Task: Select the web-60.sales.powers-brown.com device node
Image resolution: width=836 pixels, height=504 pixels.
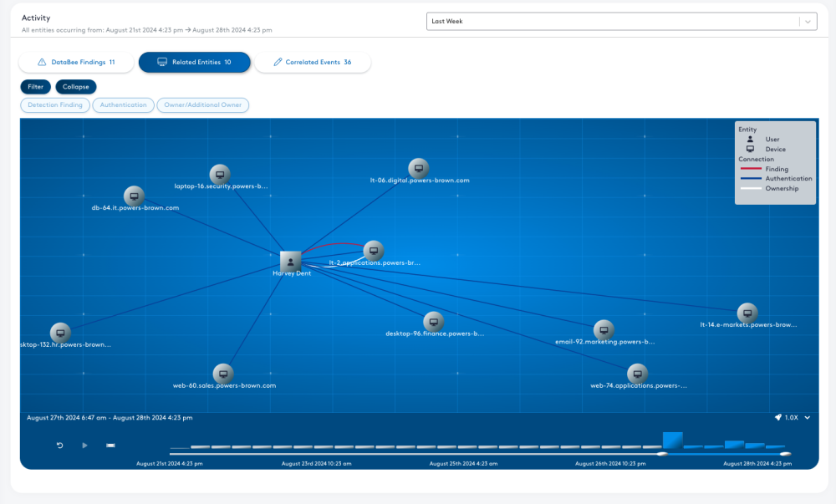Action: click(x=223, y=374)
